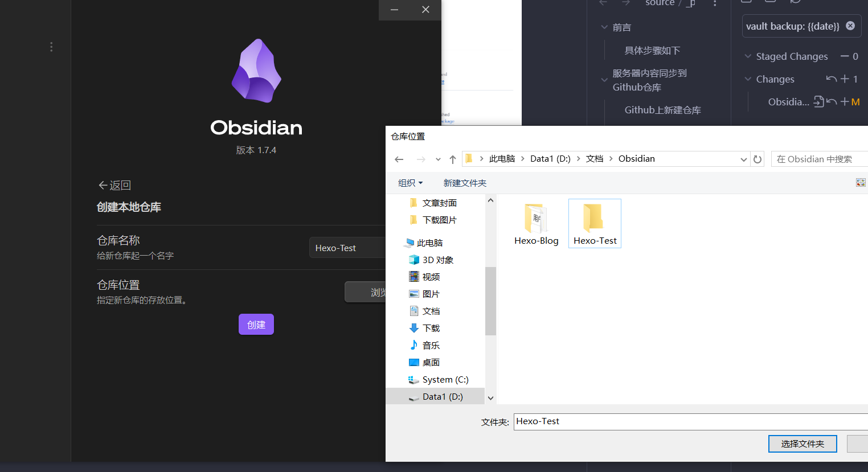This screenshot has width=868, height=472.
Task: Navigate back in the file dialog
Action: (x=399, y=159)
